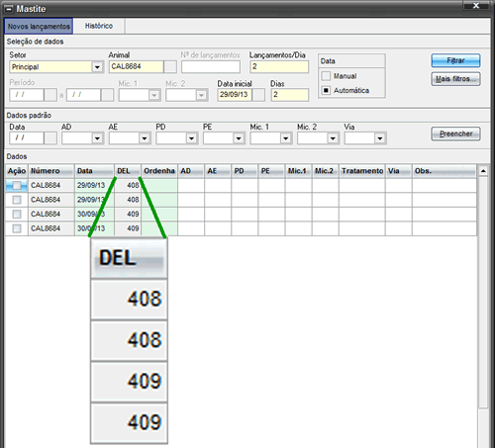The width and height of the screenshot is (495, 448).
Task: Check the Ação box in first row
Action: pos(17,186)
